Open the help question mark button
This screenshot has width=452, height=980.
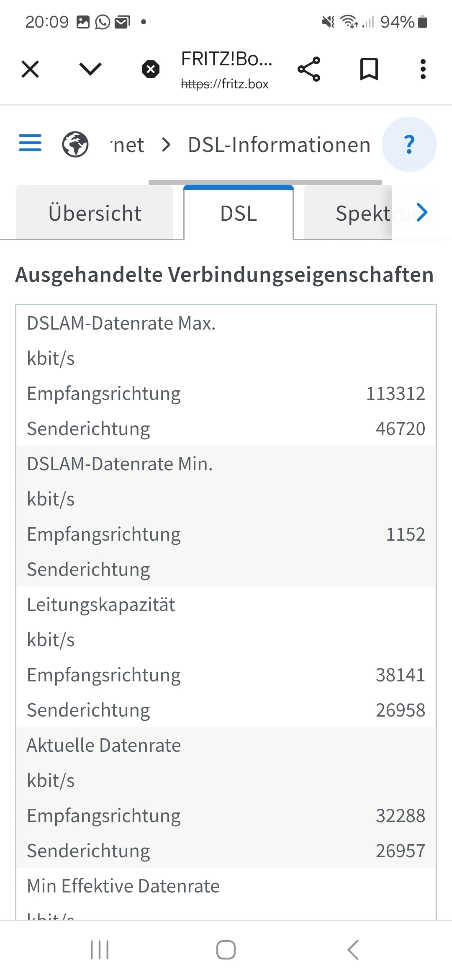pos(409,144)
